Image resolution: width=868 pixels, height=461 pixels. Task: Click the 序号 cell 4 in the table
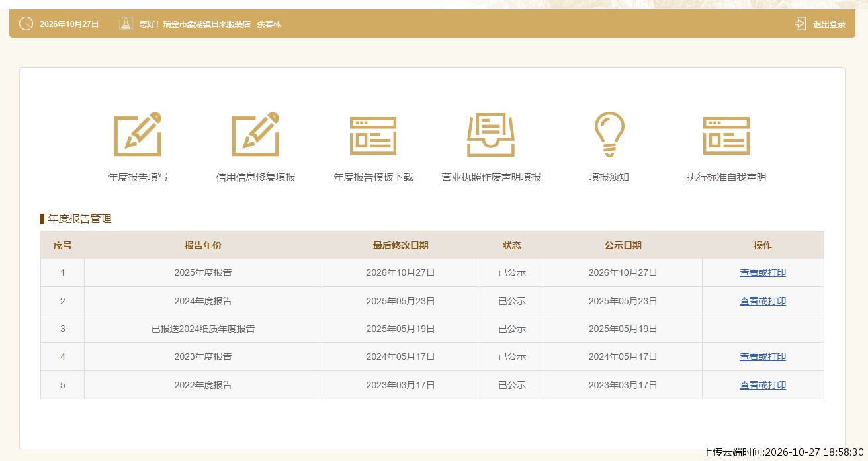tap(63, 356)
